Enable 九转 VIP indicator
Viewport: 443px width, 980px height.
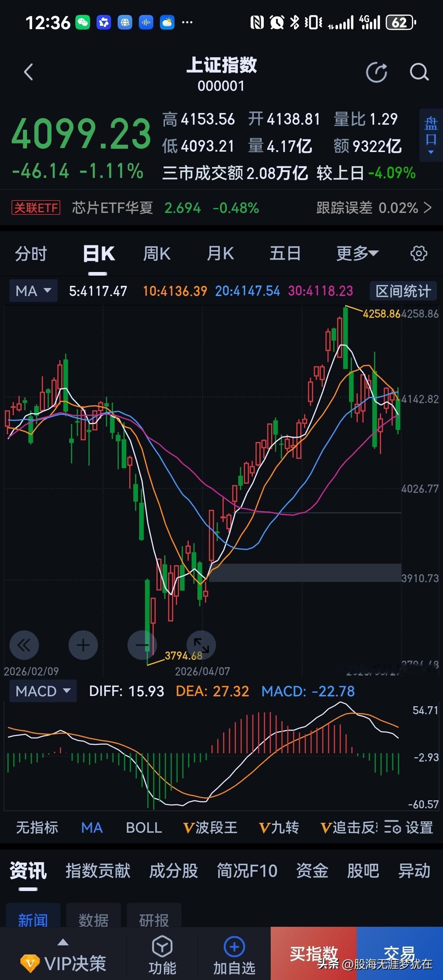point(279,828)
